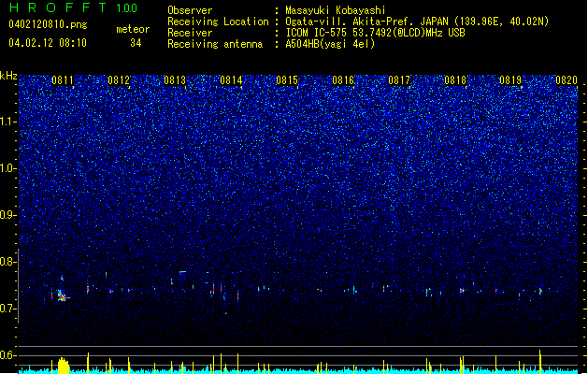Click the 1.0 kHz axis tick label
The height and width of the screenshot is (374, 588).
tap(8, 168)
